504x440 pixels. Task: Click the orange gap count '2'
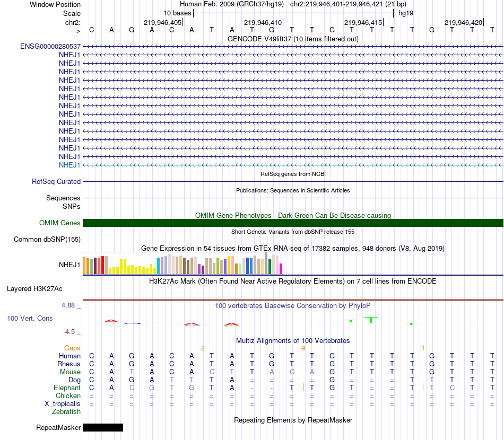[203, 348]
